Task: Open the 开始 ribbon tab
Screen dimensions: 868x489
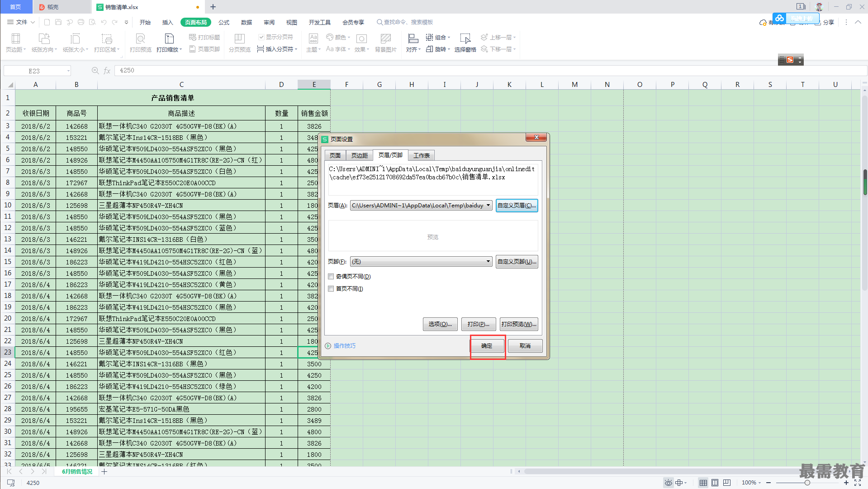Action: point(145,22)
